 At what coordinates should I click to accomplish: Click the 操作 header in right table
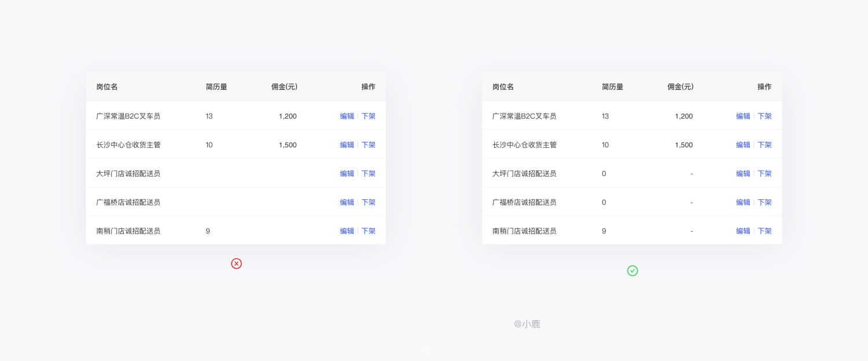click(x=764, y=87)
